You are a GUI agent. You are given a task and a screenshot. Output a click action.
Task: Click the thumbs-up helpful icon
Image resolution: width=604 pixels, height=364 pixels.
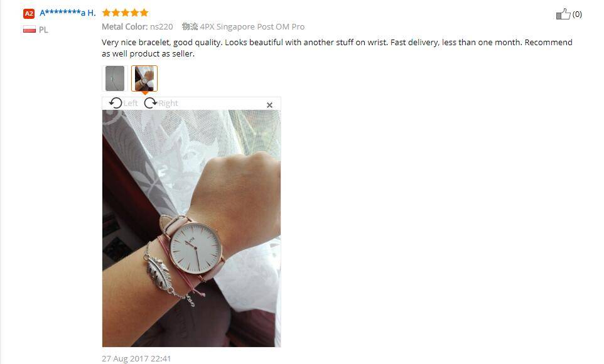tap(563, 14)
